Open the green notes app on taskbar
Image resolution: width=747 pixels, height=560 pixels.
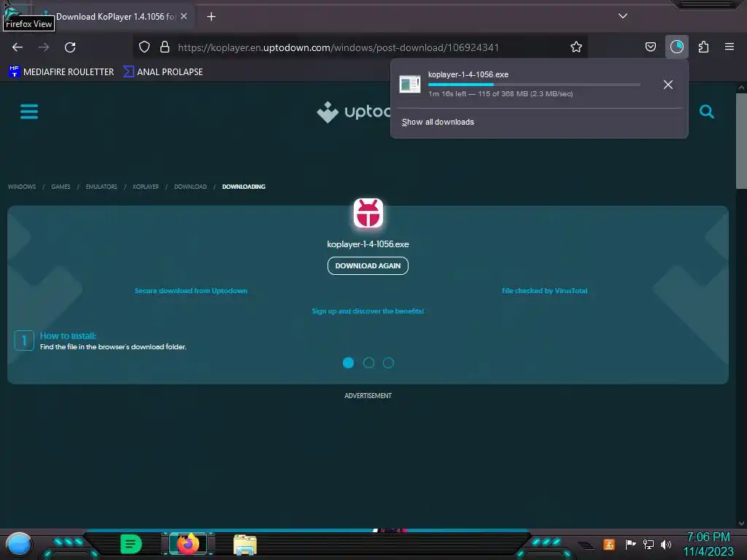pos(131,544)
